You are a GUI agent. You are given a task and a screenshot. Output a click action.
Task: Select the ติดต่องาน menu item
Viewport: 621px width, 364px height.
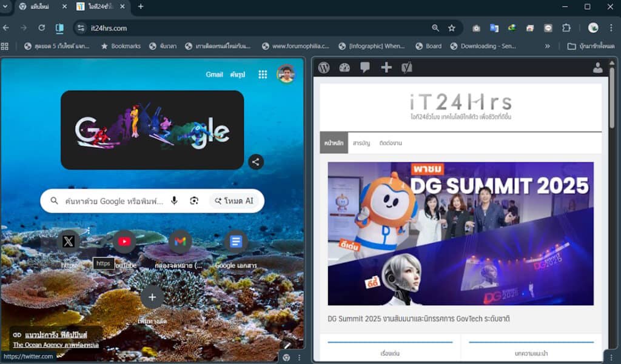coord(391,143)
